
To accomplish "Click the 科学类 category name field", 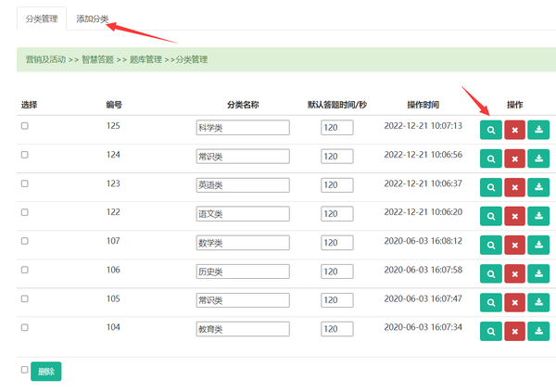I will tap(243, 128).
